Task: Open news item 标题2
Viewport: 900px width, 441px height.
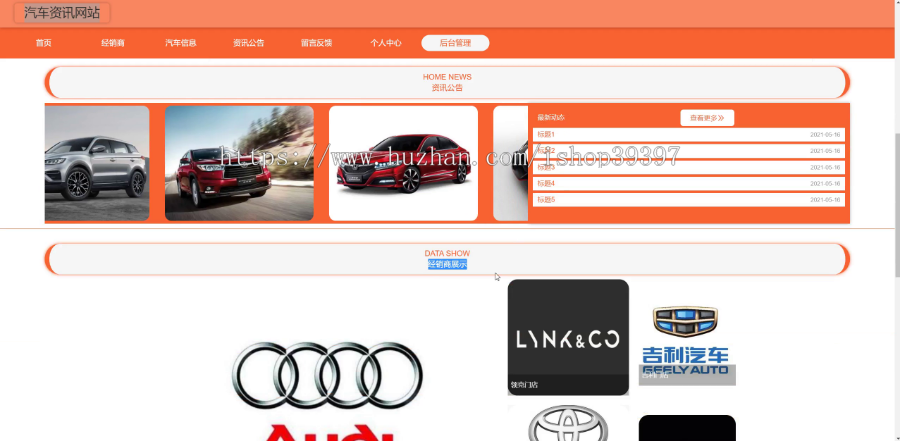Action: pos(689,150)
